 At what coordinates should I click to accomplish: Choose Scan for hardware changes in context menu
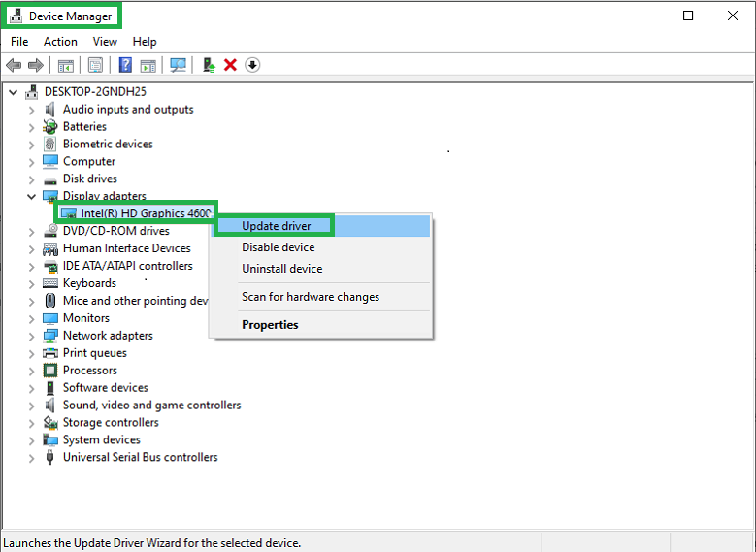point(321,297)
